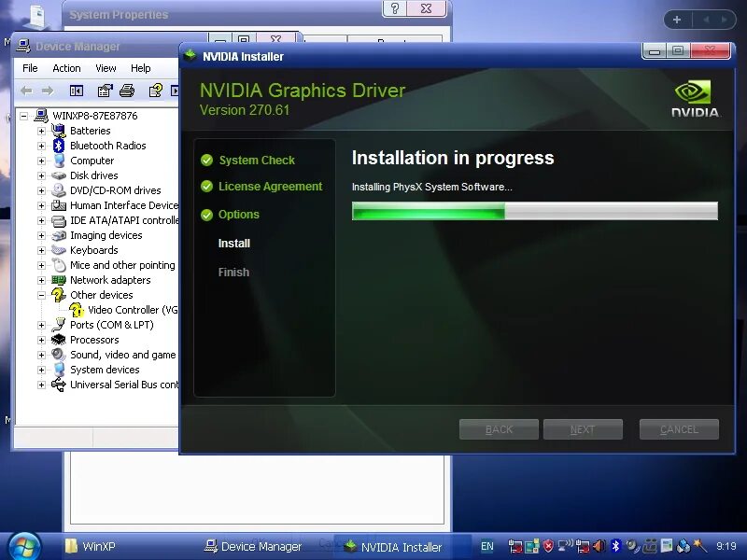The height and width of the screenshot is (560, 747).
Task: Click the CANCEL button in NVIDIA Installer
Action: (x=679, y=429)
